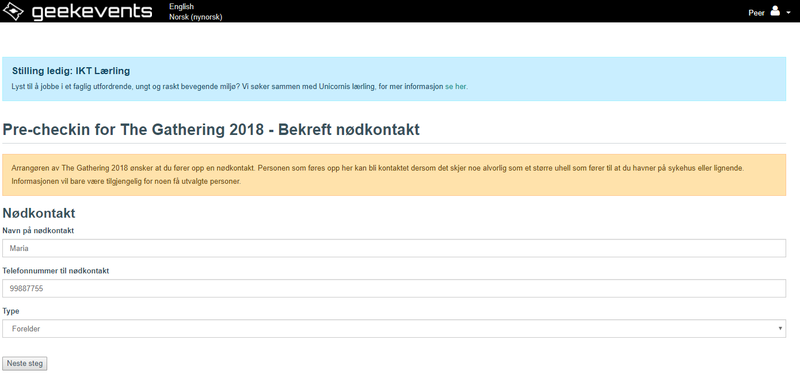Open the user profile icon next to Peer

[775, 11]
